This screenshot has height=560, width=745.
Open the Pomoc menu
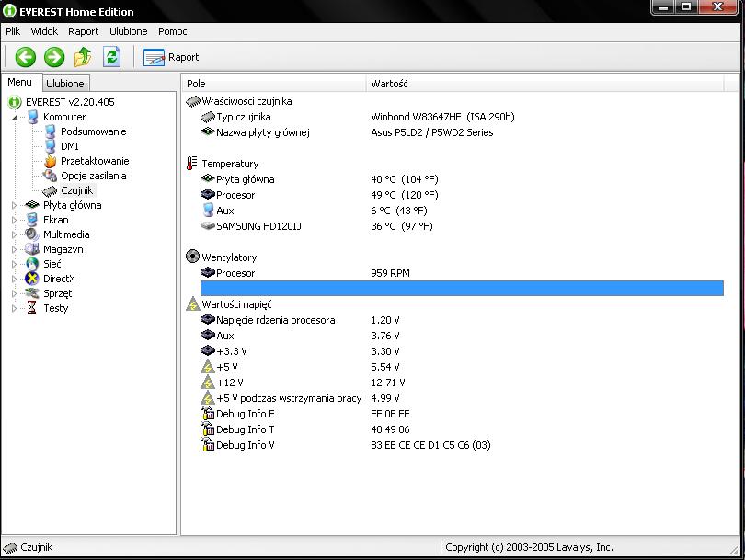point(173,31)
